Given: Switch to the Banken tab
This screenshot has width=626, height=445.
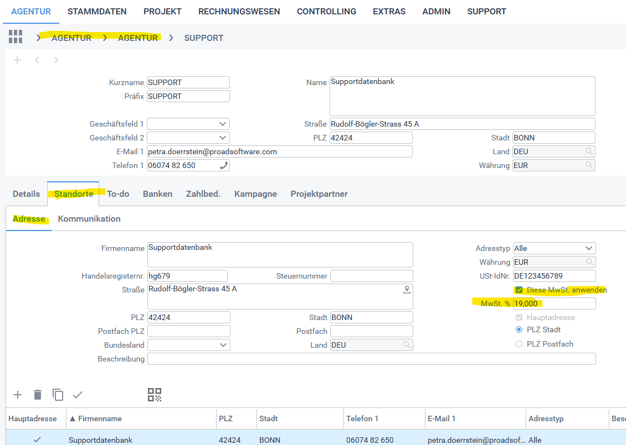Looking at the screenshot, I should 157,194.
